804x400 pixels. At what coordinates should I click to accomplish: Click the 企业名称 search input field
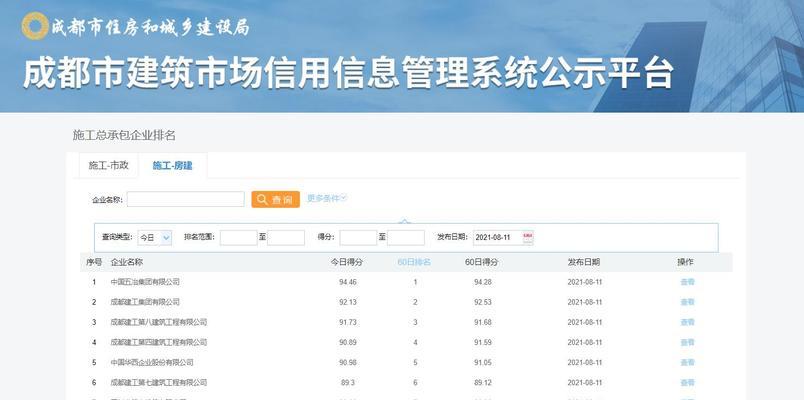pyautogui.click(x=186, y=199)
